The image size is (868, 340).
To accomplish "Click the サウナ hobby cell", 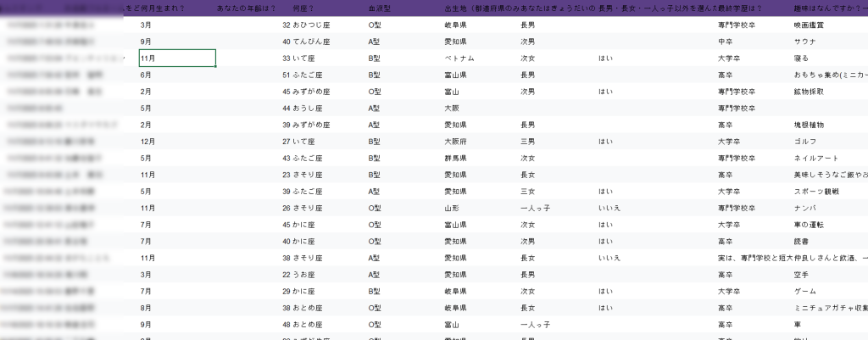I will [x=803, y=42].
